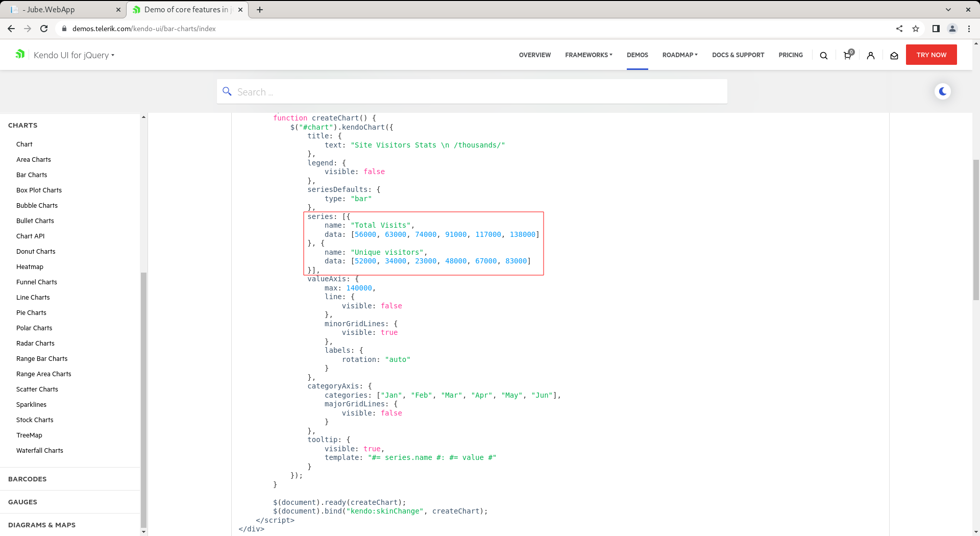Image resolution: width=980 pixels, height=536 pixels.
Task: Open the Funnel Charts demo link
Action: (37, 282)
